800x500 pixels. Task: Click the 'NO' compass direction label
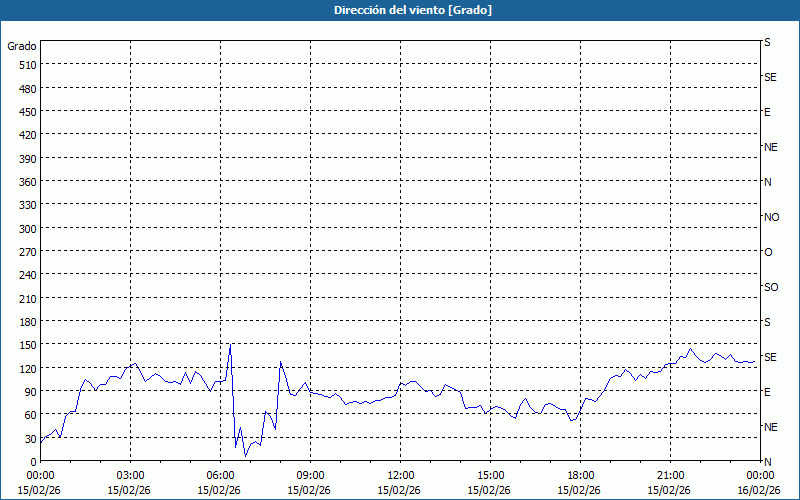[x=771, y=217]
